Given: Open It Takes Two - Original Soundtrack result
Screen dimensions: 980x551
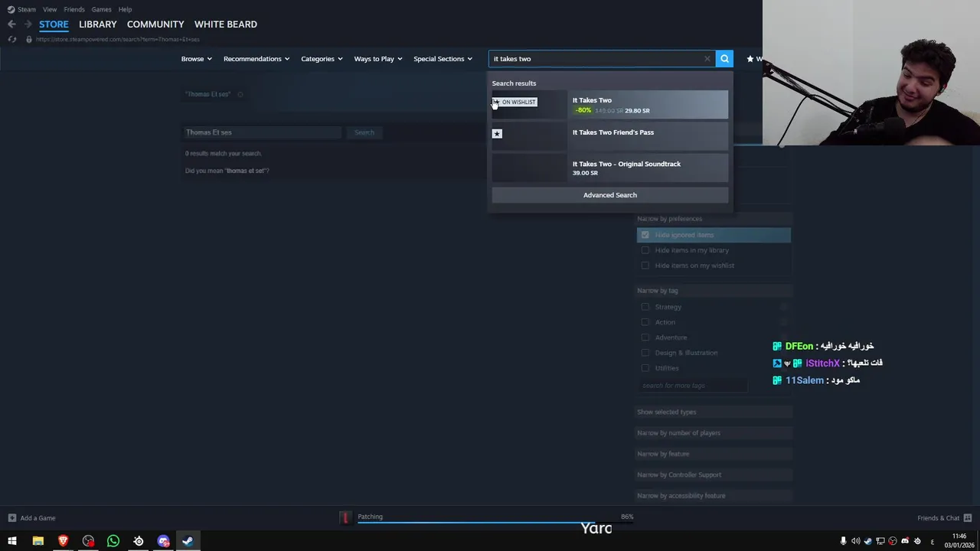Looking at the screenshot, I should pyautogui.click(x=610, y=168).
